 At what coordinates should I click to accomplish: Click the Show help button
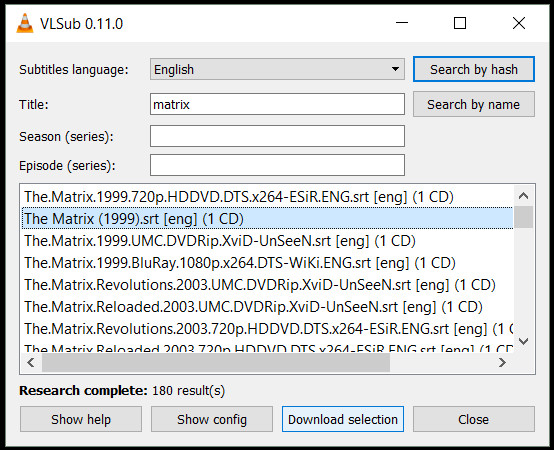pyautogui.click(x=81, y=419)
